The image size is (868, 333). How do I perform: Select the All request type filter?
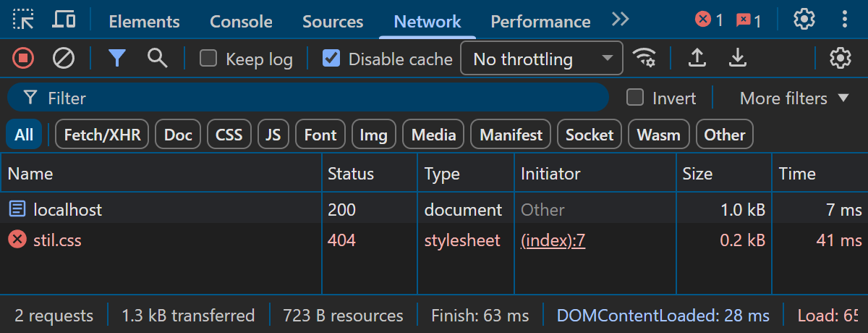pyautogui.click(x=24, y=135)
